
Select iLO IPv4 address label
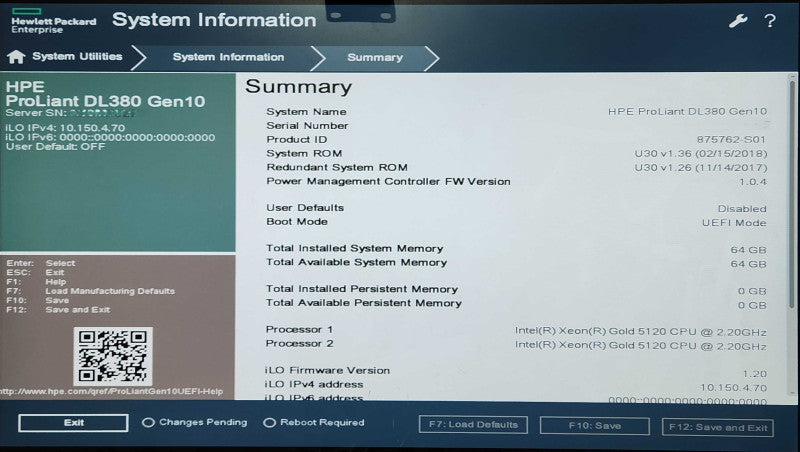click(314, 384)
